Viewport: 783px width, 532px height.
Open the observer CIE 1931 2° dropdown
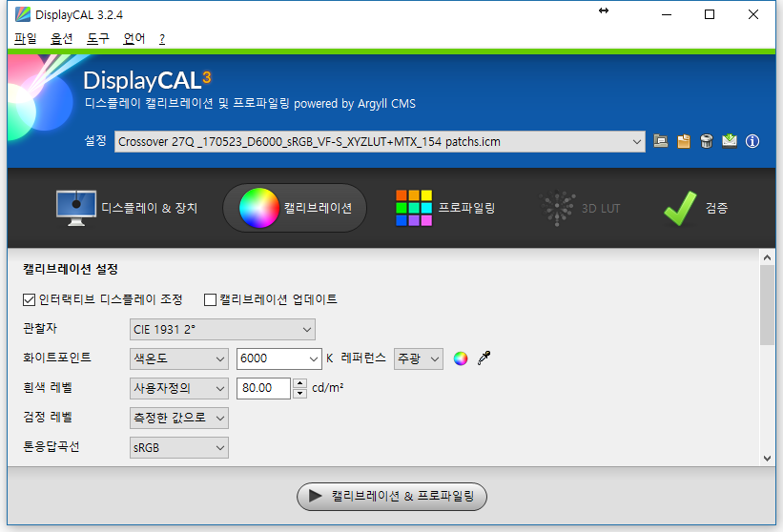coord(222,330)
